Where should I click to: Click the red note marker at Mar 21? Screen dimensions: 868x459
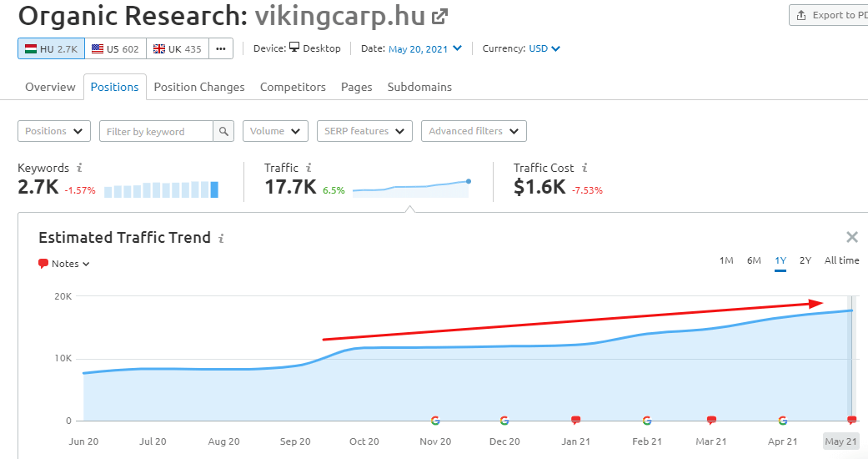(x=711, y=421)
